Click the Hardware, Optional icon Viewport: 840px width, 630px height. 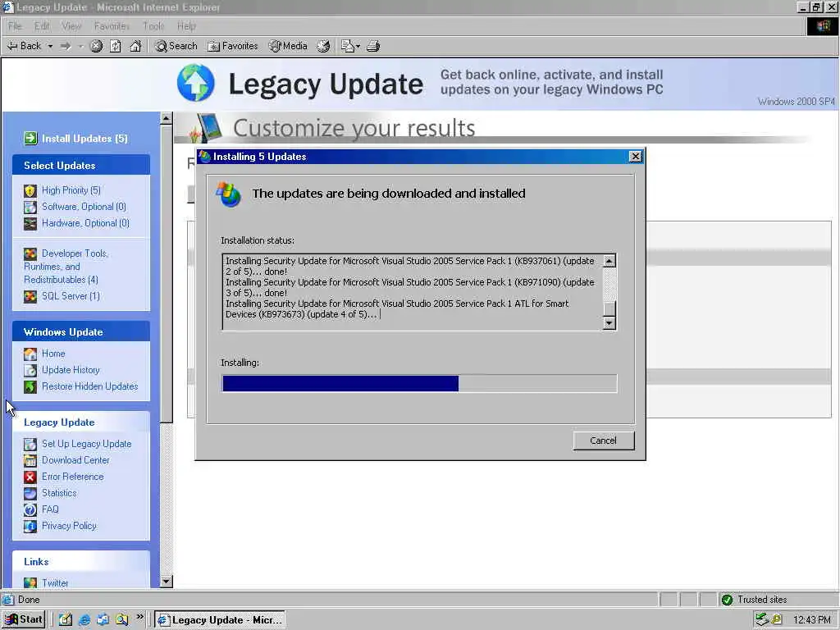point(30,223)
